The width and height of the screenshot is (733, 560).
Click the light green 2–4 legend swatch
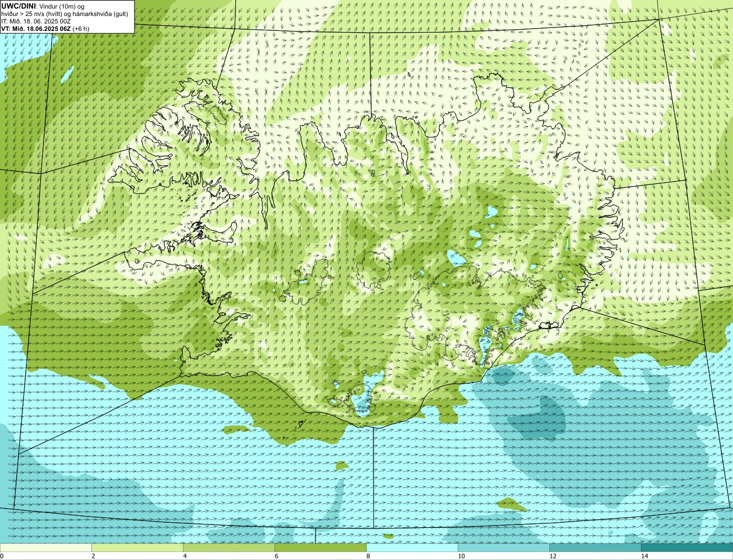pyautogui.click(x=137, y=547)
